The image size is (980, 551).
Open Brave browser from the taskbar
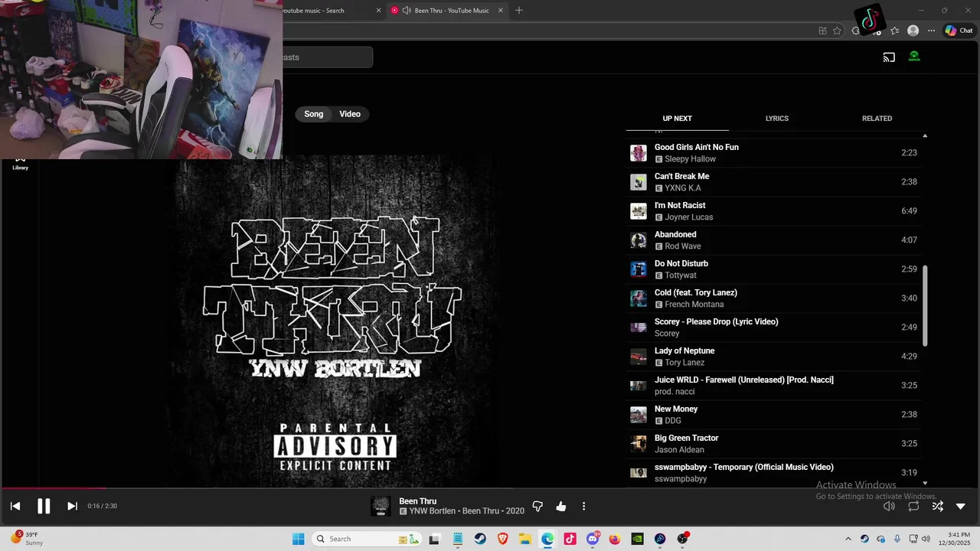coord(502,539)
